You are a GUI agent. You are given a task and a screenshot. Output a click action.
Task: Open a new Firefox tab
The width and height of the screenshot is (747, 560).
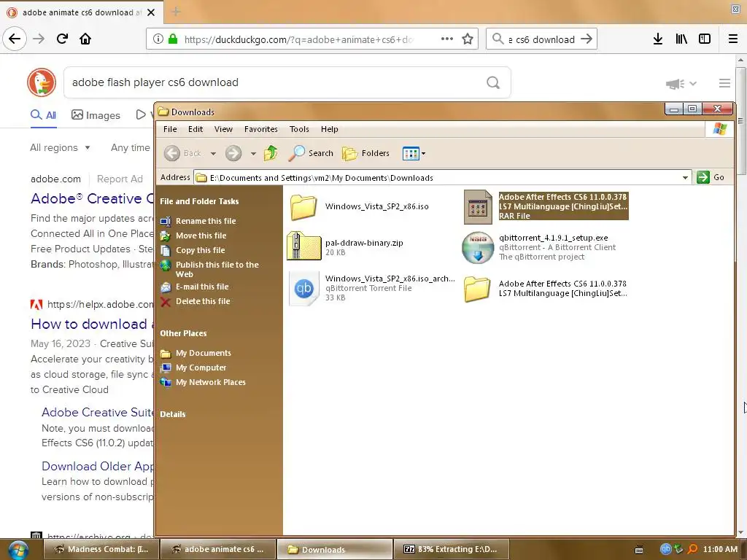pyautogui.click(x=176, y=12)
